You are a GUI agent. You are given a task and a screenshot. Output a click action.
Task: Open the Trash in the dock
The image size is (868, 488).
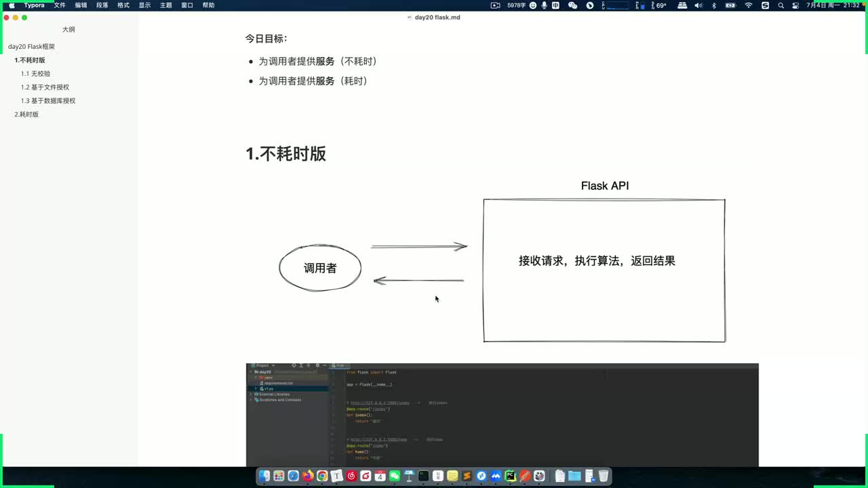point(604,476)
